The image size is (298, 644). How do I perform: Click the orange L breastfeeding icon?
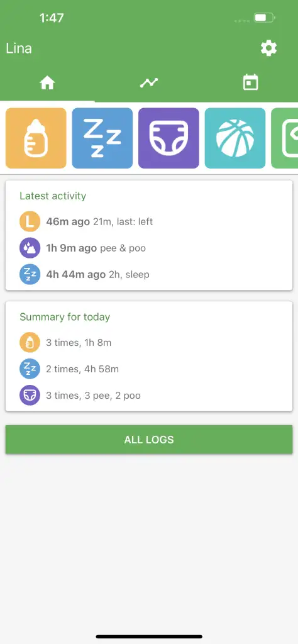pos(30,222)
